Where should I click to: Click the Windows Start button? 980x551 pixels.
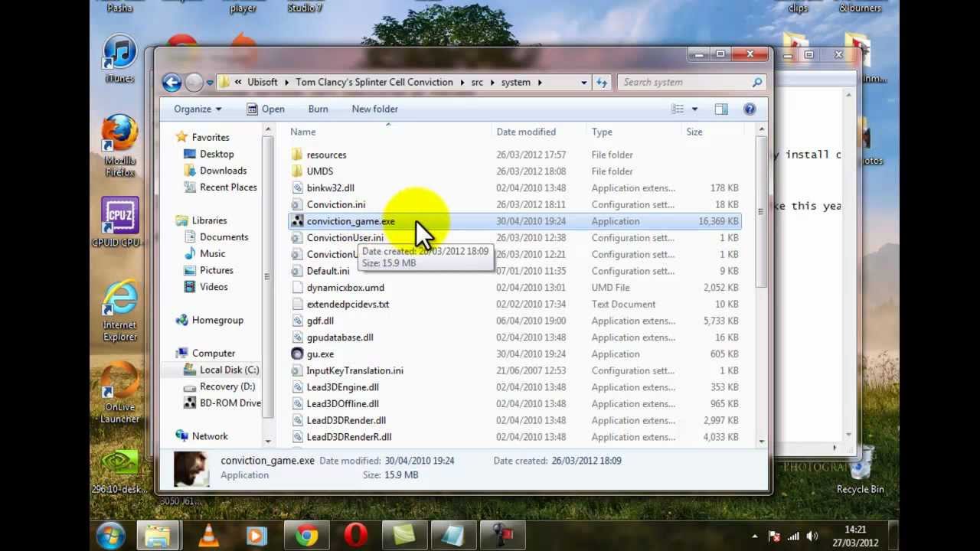(x=111, y=535)
